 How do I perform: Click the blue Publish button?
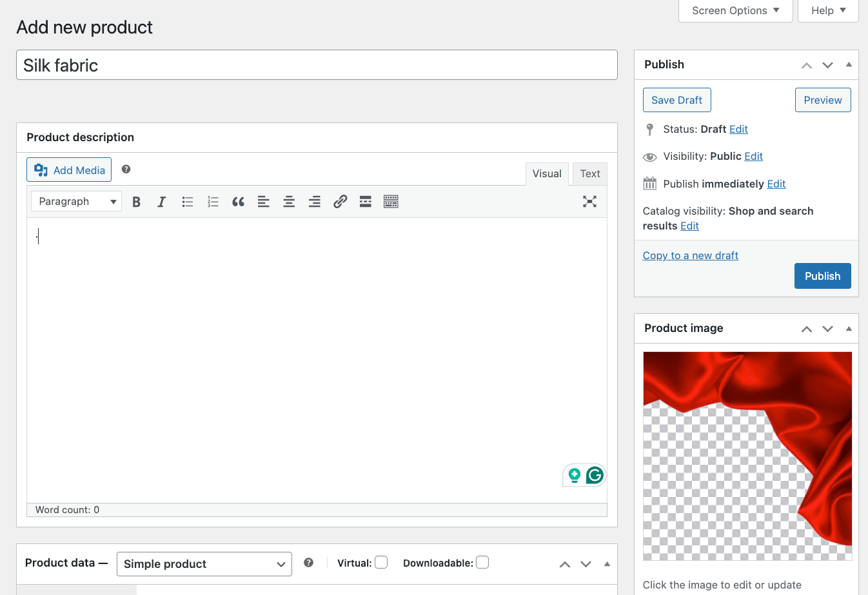(x=823, y=276)
